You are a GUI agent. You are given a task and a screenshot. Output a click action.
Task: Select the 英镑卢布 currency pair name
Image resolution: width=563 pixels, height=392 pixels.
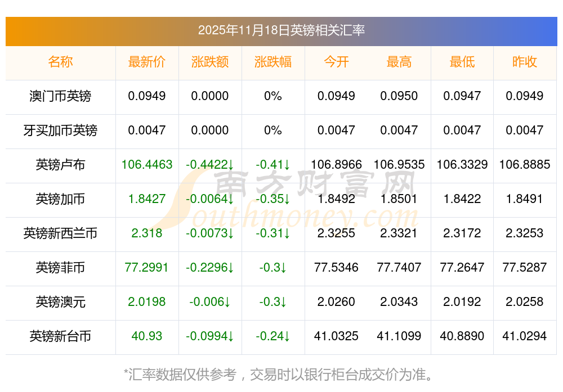[60, 165]
